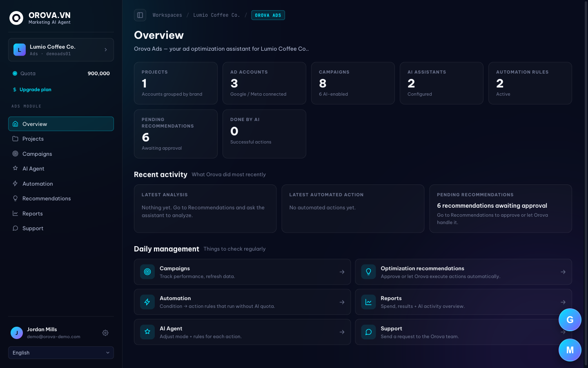Image resolution: width=588 pixels, height=368 pixels.
Task: Click the floating G button
Action: click(x=570, y=320)
